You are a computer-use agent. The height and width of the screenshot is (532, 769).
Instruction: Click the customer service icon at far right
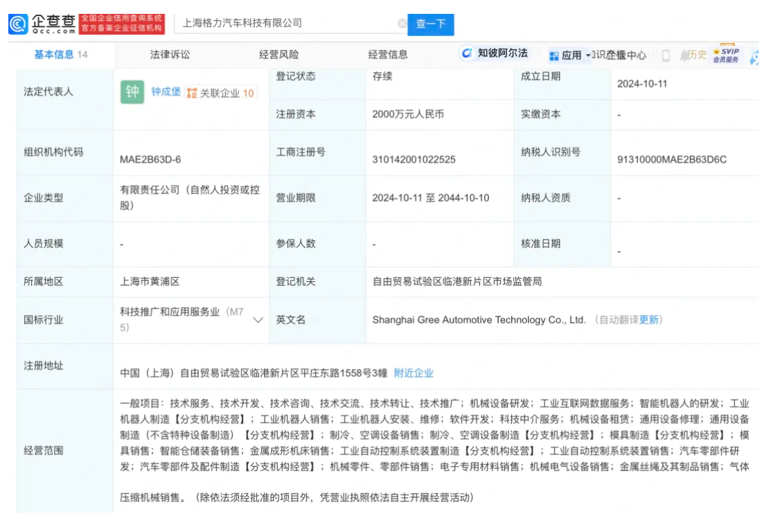755,55
